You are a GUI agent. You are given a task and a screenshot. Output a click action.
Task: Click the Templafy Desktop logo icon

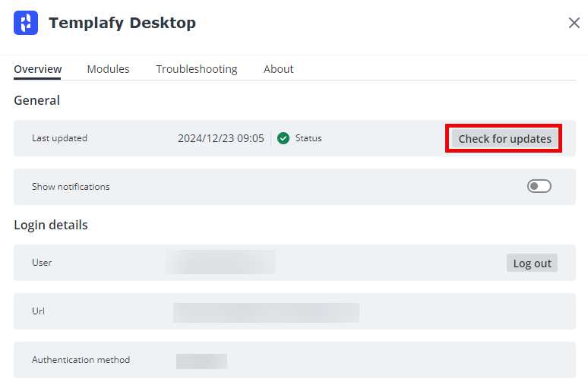click(26, 23)
